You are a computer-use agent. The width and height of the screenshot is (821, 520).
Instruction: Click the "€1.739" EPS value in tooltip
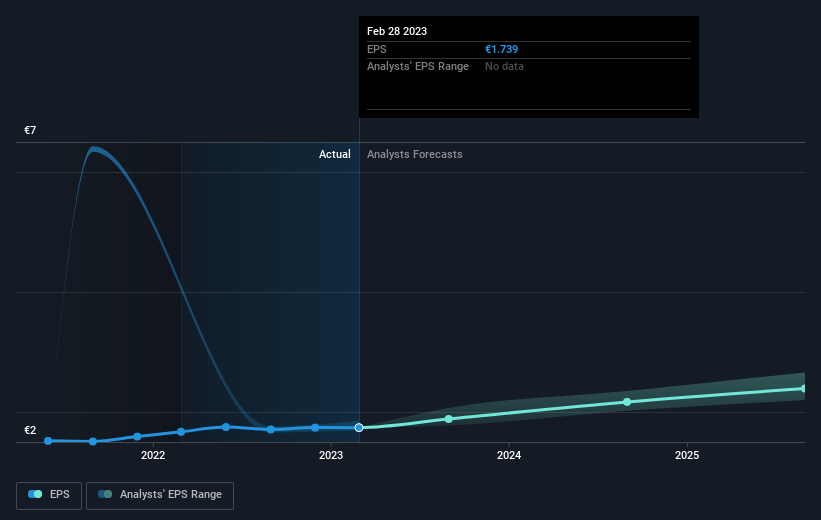coord(502,49)
